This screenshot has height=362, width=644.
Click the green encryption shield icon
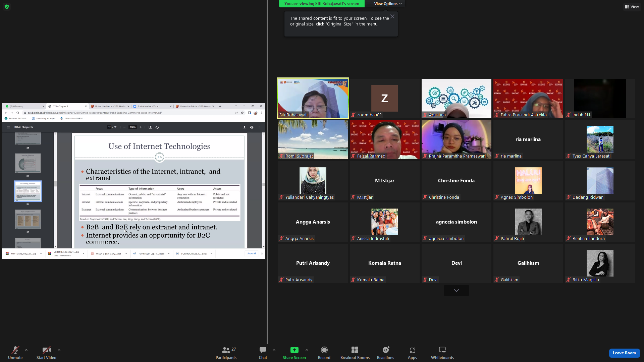pos(7,7)
